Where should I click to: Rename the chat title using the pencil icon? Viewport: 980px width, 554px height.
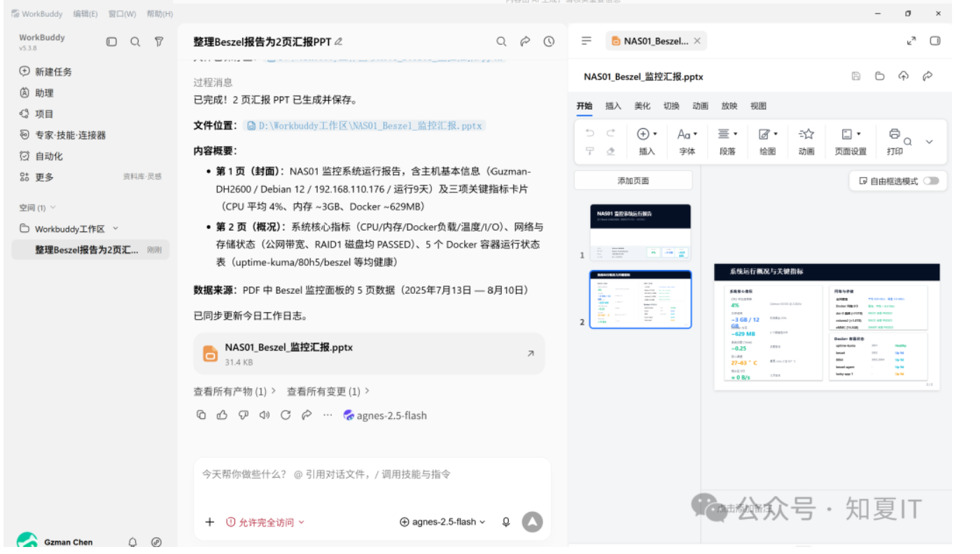click(339, 42)
